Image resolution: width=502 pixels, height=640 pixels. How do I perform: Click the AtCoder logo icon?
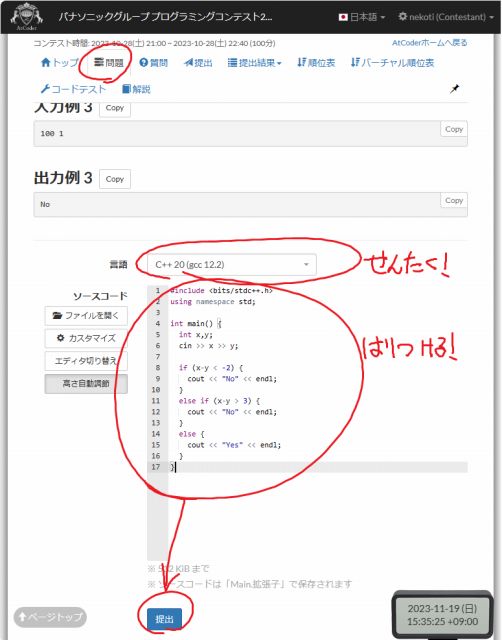tap(27, 16)
